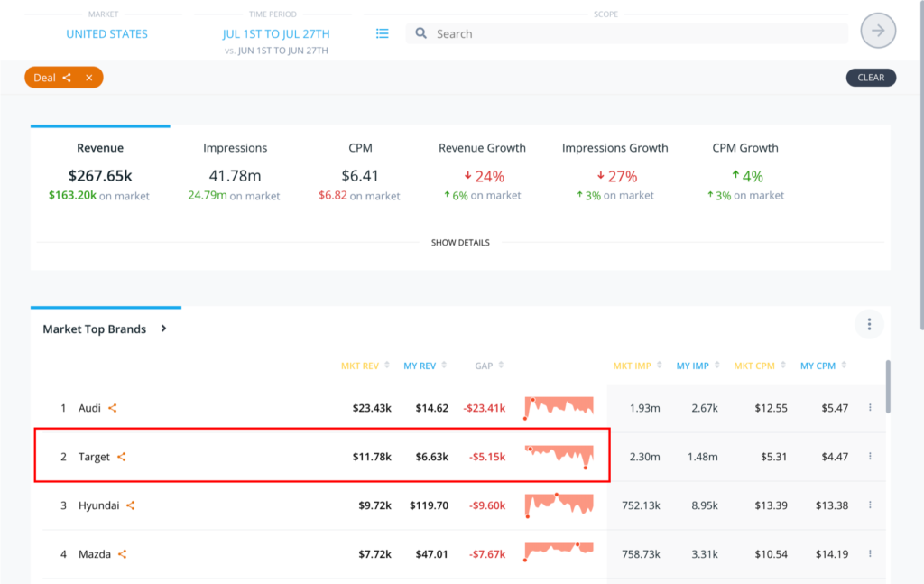924x584 pixels.
Task: Click the Target brand name
Action: [94, 457]
